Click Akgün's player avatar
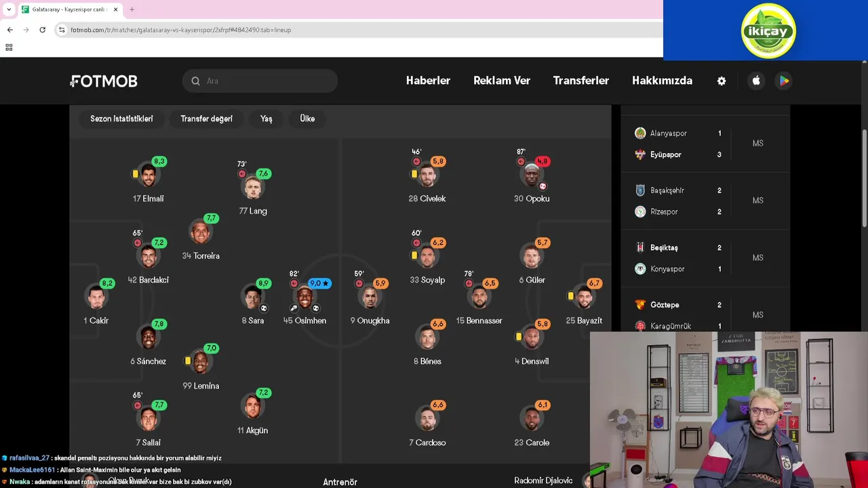The image size is (868, 488). tap(253, 407)
